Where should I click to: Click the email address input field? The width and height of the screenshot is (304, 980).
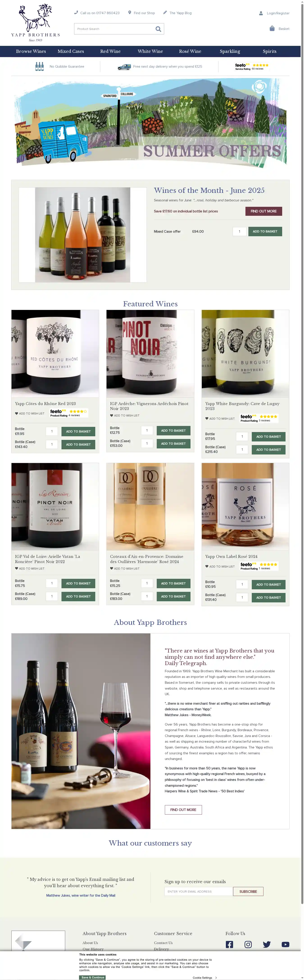pos(198,891)
